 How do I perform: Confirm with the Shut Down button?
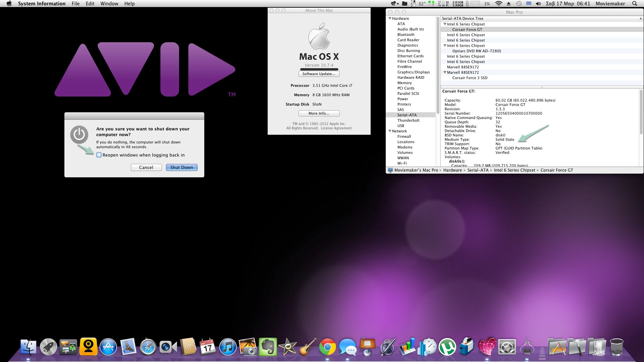[x=181, y=167]
